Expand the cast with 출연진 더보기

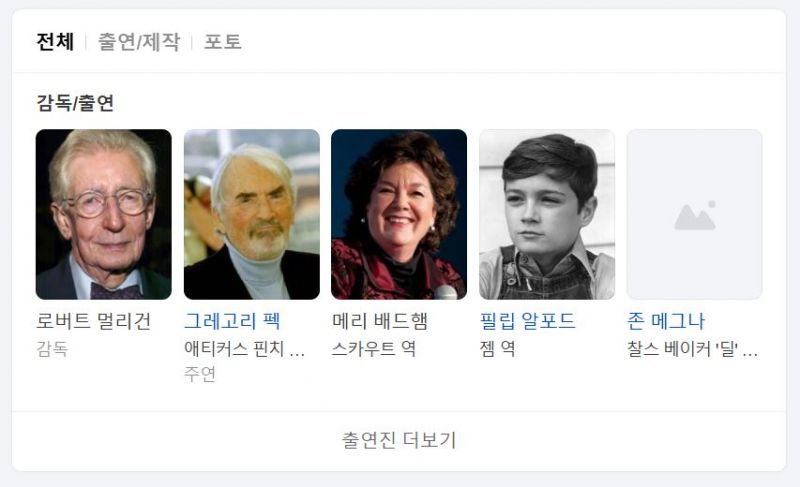pos(399,440)
